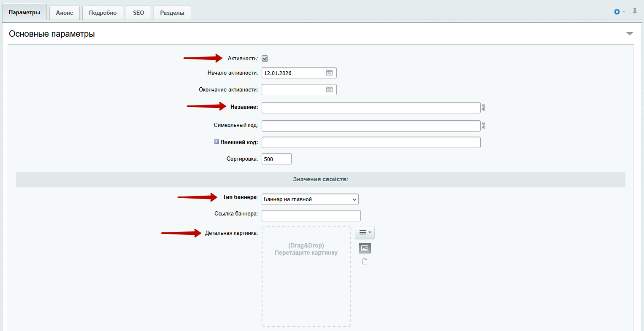Click the link icon beside Символьный код field
The height and width of the screenshot is (331, 644).
click(x=484, y=126)
